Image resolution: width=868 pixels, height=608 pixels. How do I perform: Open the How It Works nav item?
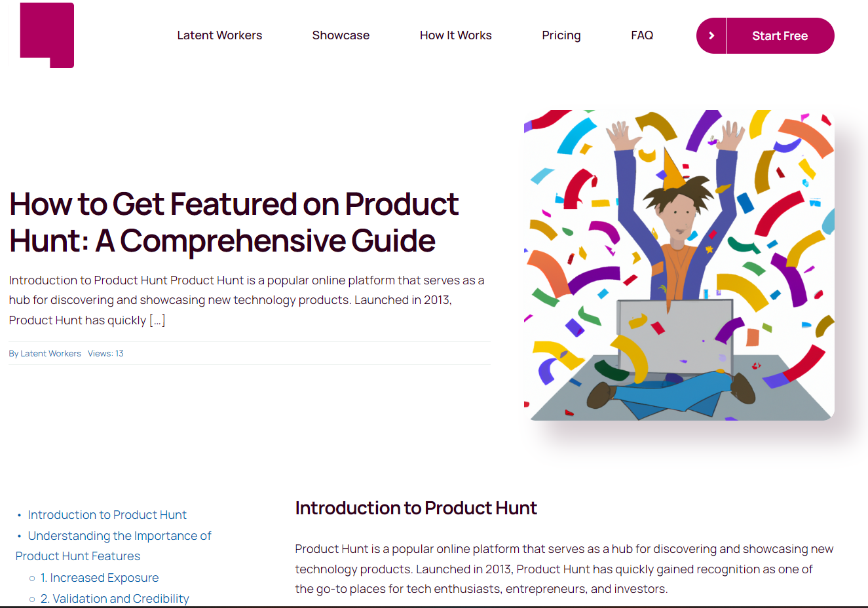(455, 35)
